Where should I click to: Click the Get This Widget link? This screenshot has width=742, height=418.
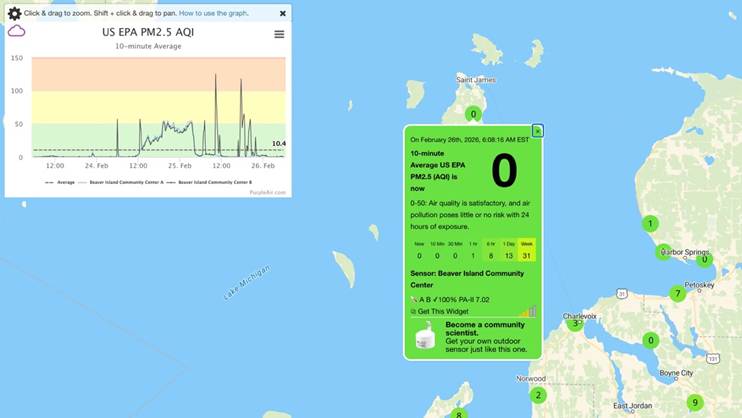443,311
